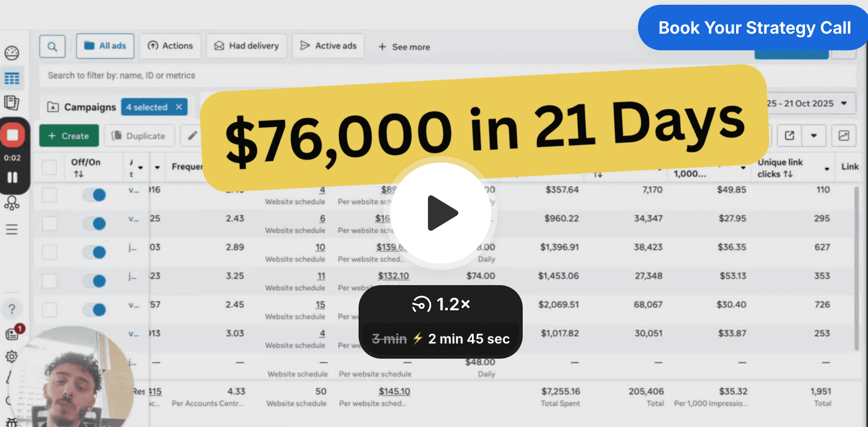Click the export share icon
The width and height of the screenshot is (868, 427).
click(x=790, y=136)
